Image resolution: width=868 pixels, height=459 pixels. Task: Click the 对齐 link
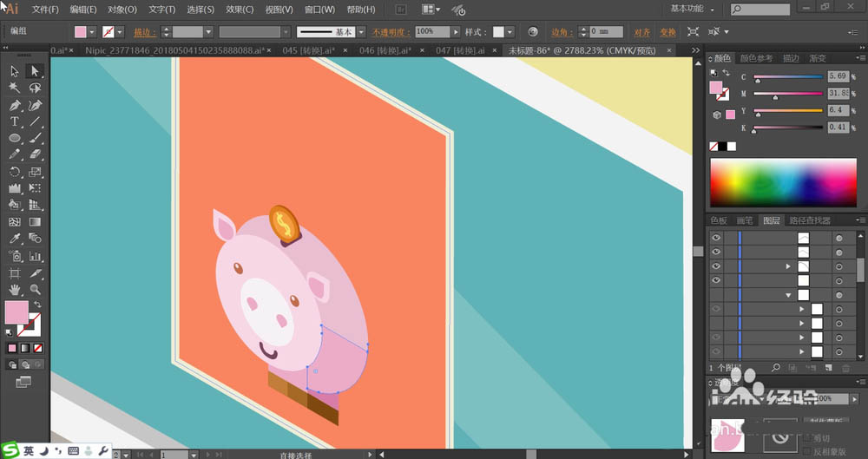point(642,32)
